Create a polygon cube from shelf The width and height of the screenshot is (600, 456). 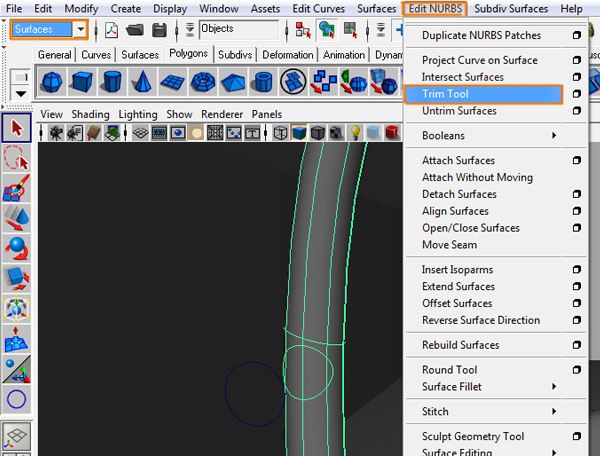coord(82,81)
